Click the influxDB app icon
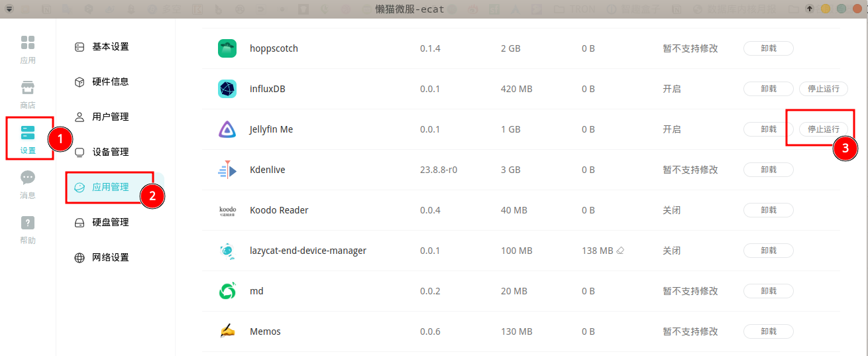Image resolution: width=868 pixels, height=356 pixels. [x=227, y=89]
